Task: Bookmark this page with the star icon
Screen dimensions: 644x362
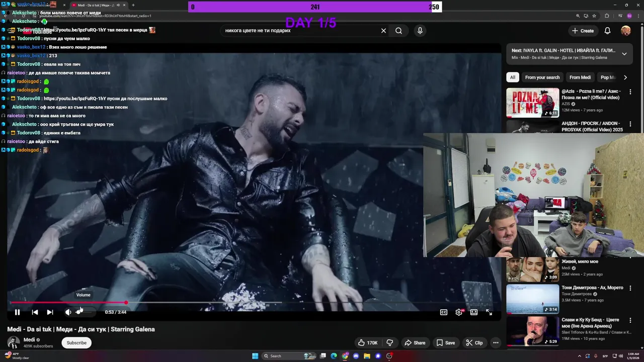Action: coord(594,16)
